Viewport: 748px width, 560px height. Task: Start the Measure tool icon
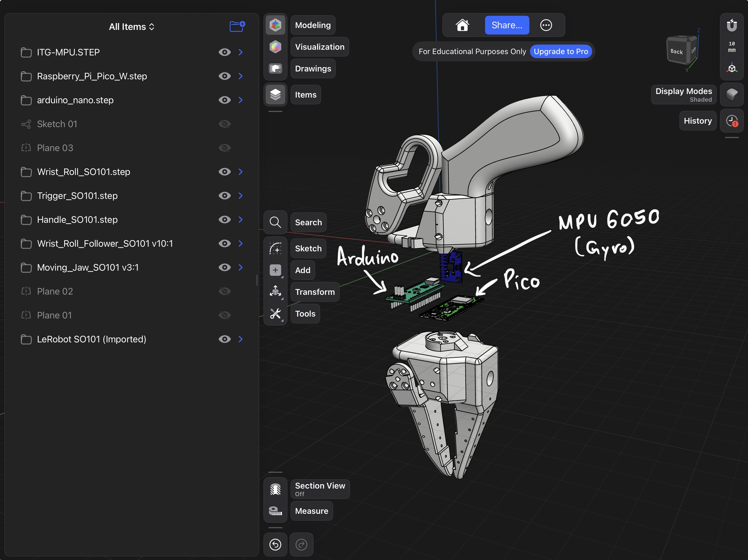point(275,511)
